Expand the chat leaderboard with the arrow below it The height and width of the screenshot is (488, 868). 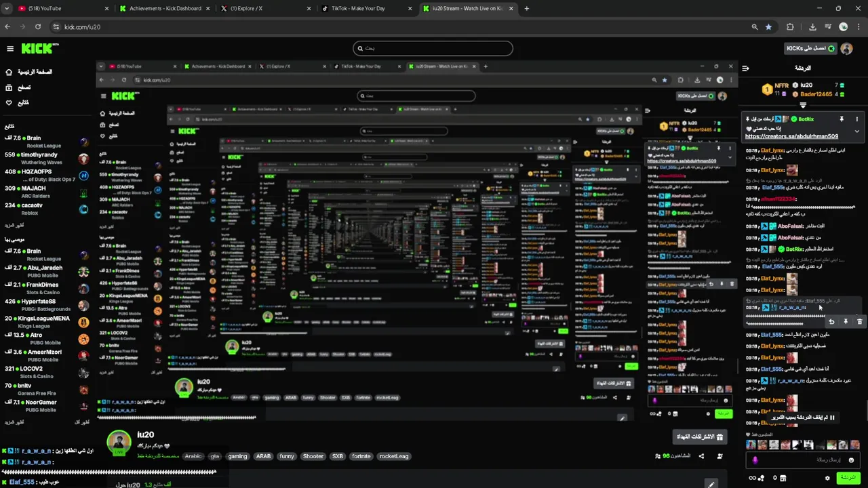pos(803,105)
